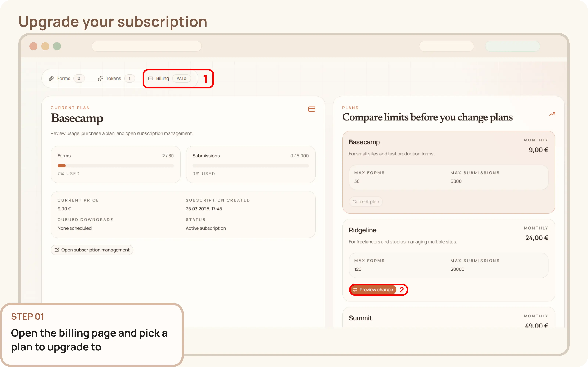Screen dimensions: 588x367
Task: Click the PAID badge next to Billing
Action: [x=182, y=78]
